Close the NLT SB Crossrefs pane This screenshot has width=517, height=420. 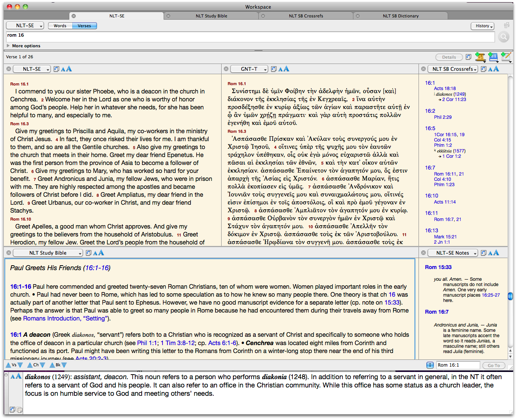pos(423,69)
